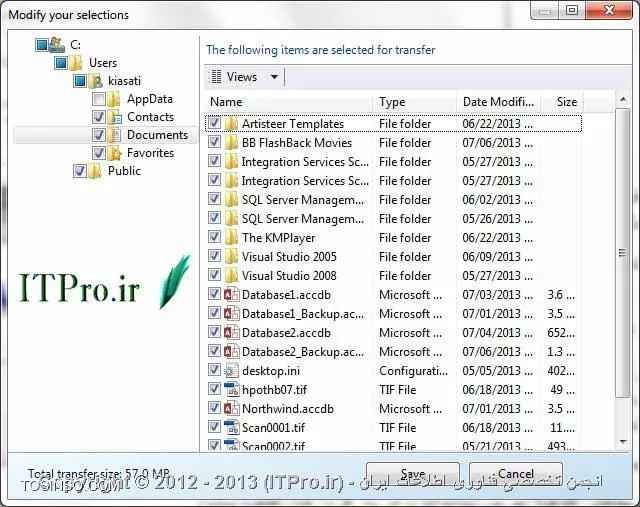640x507 pixels.
Task: Click the scrollbar down arrow
Action: [622, 442]
